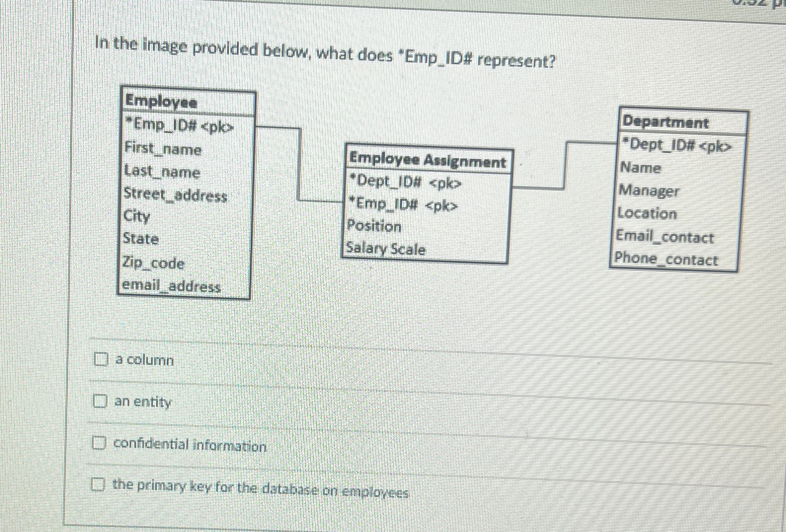The width and height of the screenshot is (786, 532).
Task: Click Zip_code in Employee table
Action: tap(153, 262)
